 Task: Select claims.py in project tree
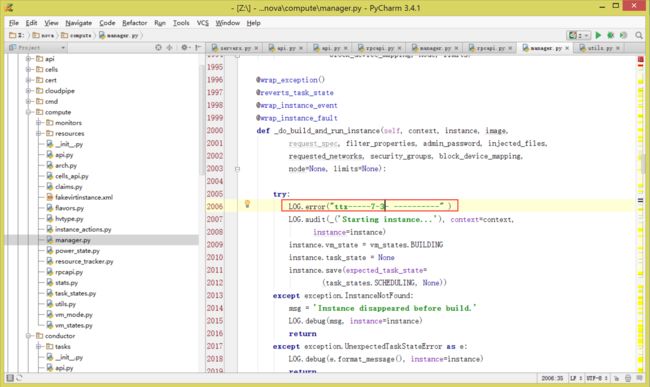(x=68, y=187)
